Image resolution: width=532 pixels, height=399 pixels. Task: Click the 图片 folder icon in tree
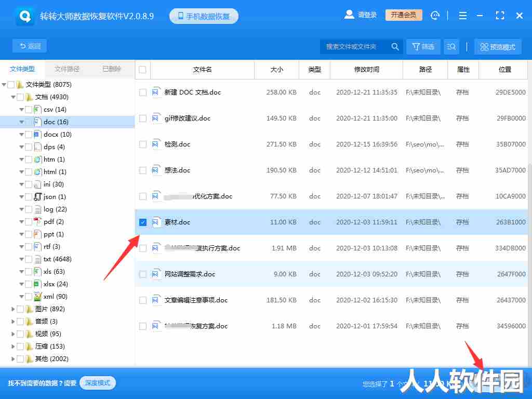pyautogui.click(x=30, y=309)
